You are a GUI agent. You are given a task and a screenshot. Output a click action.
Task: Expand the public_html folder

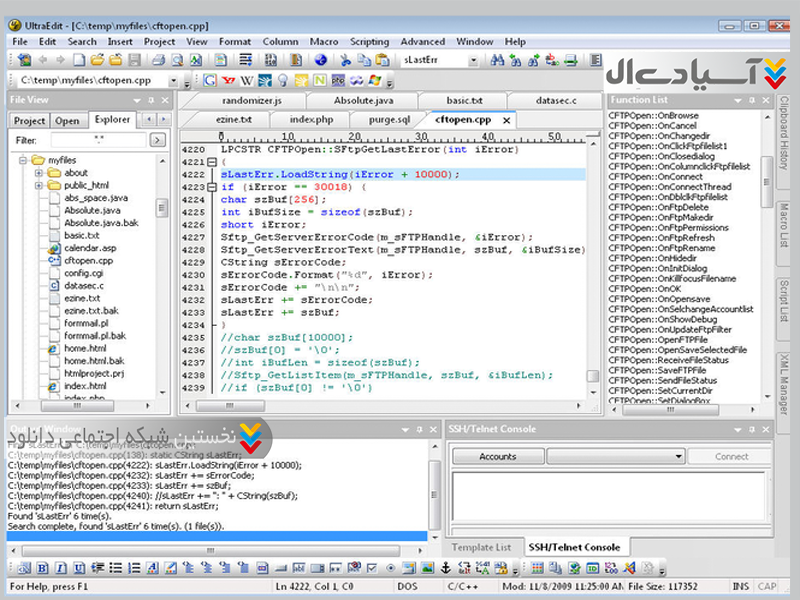point(40,186)
